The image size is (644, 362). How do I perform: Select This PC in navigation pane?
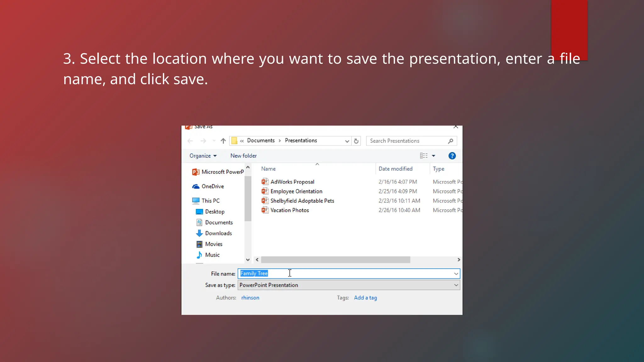coord(206,201)
